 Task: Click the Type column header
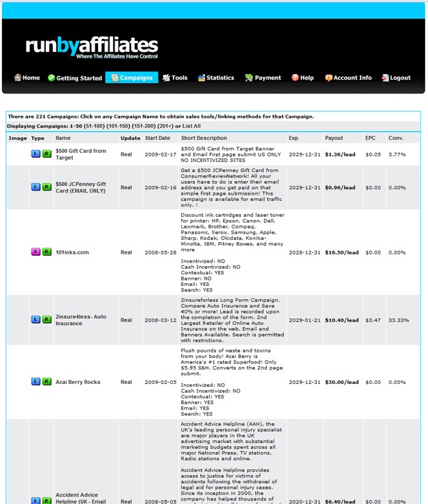38,138
